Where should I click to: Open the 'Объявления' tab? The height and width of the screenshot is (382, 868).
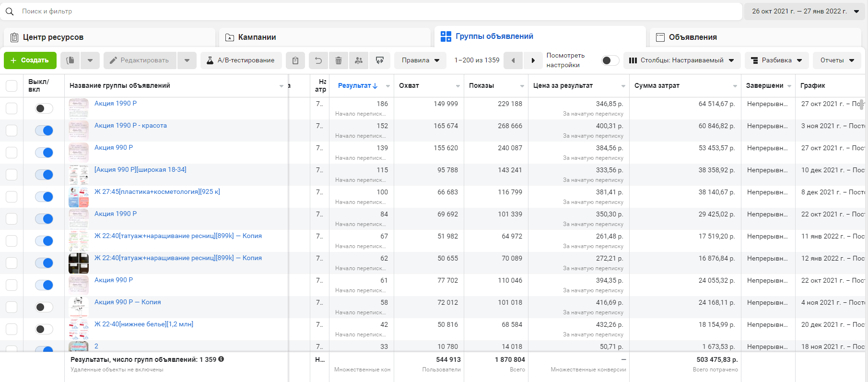692,37
